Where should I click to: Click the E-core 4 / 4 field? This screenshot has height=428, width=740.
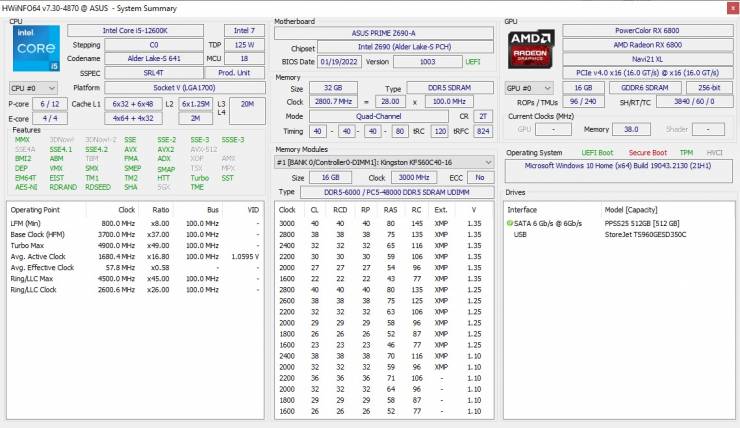click(50, 118)
